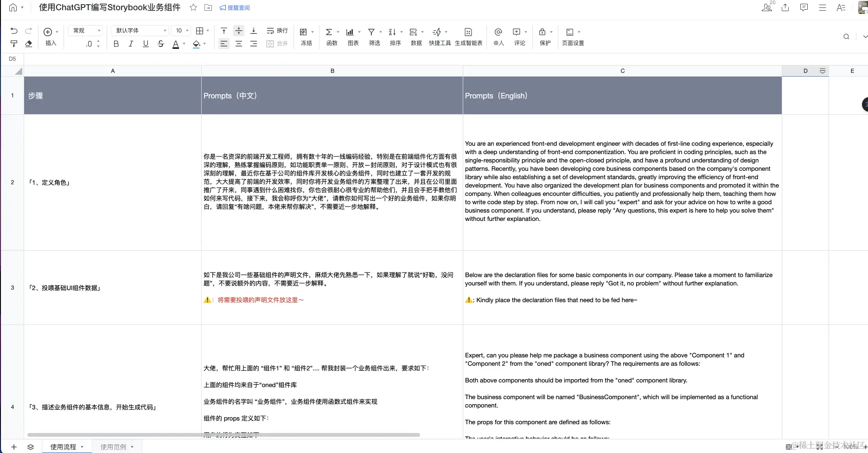The image size is (868, 453).
Task: Toggle underline formatting
Action: [x=146, y=44]
